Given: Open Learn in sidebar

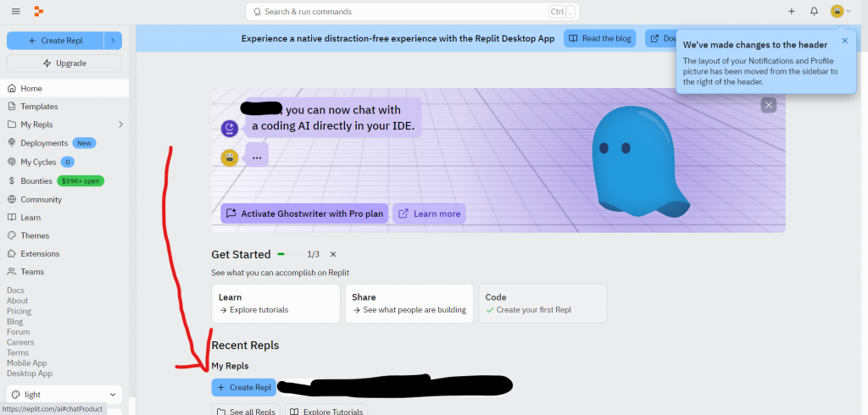Looking at the screenshot, I should pyautogui.click(x=64, y=218).
